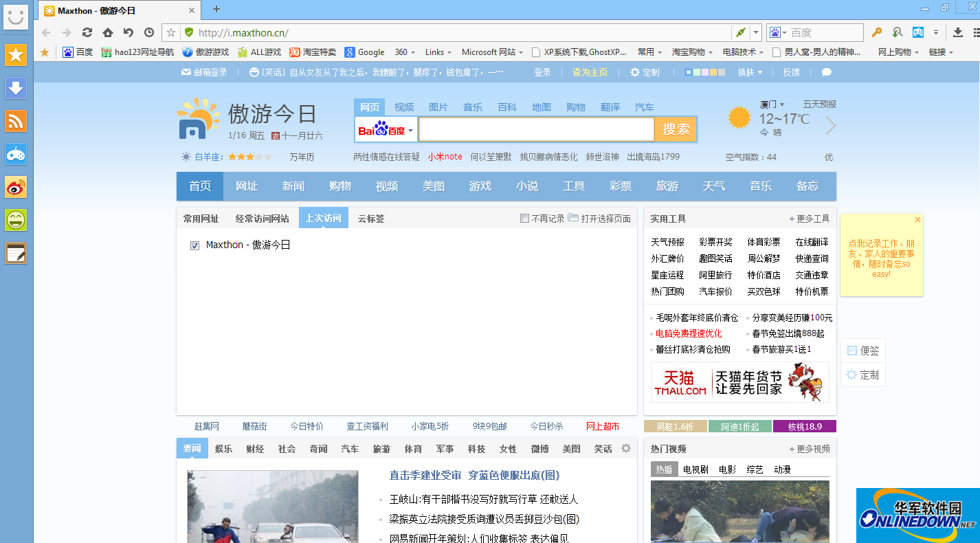Go forward to the next page
Screen dimensions: 980x543
pos(67,32)
